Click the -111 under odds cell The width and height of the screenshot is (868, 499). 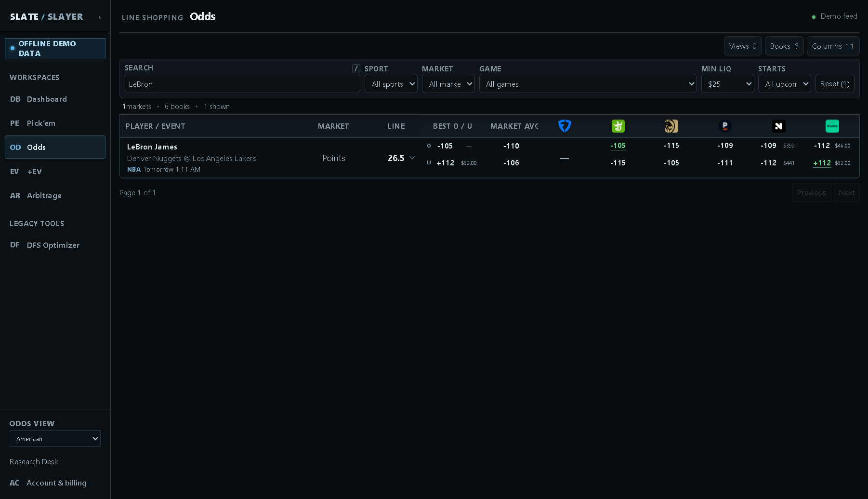[725, 163]
